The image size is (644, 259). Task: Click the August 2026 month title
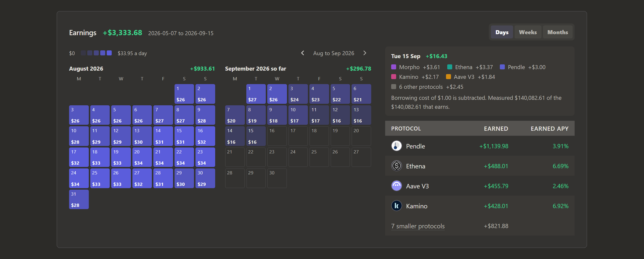click(86, 68)
